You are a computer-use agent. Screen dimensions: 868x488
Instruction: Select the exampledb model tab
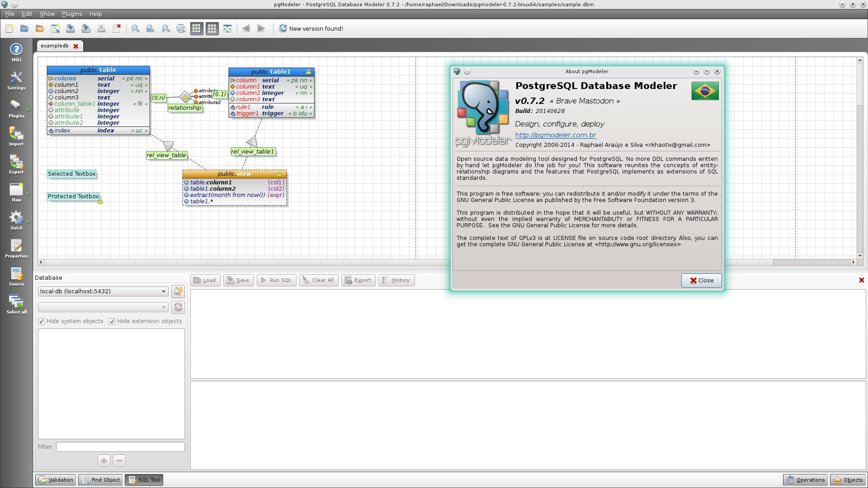55,46
